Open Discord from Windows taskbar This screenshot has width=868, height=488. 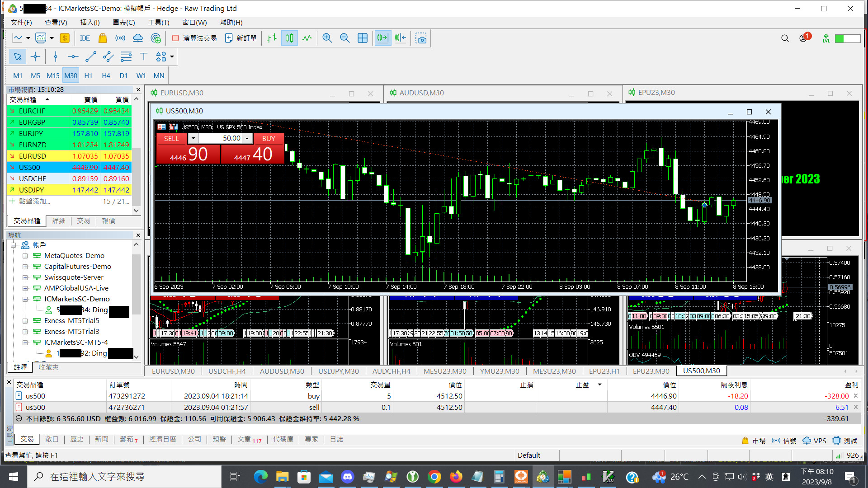point(347,476)
